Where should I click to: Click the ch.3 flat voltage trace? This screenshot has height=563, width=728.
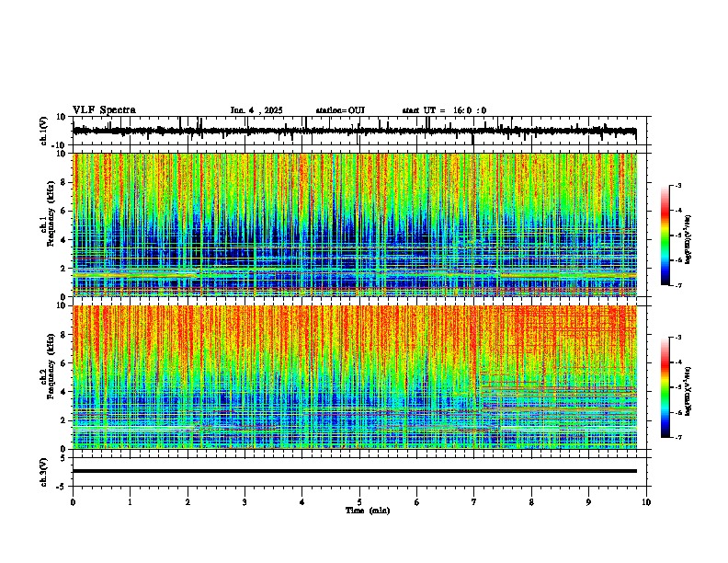pos(355,471)
